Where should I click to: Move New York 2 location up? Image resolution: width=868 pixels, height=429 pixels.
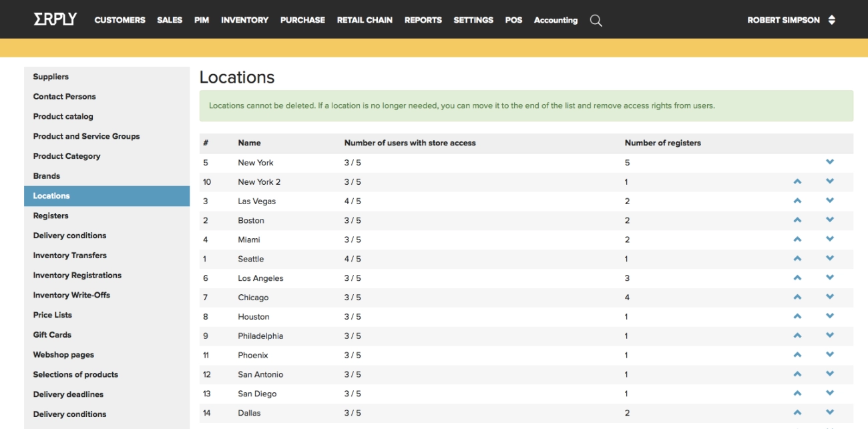(x=797, y=181)
